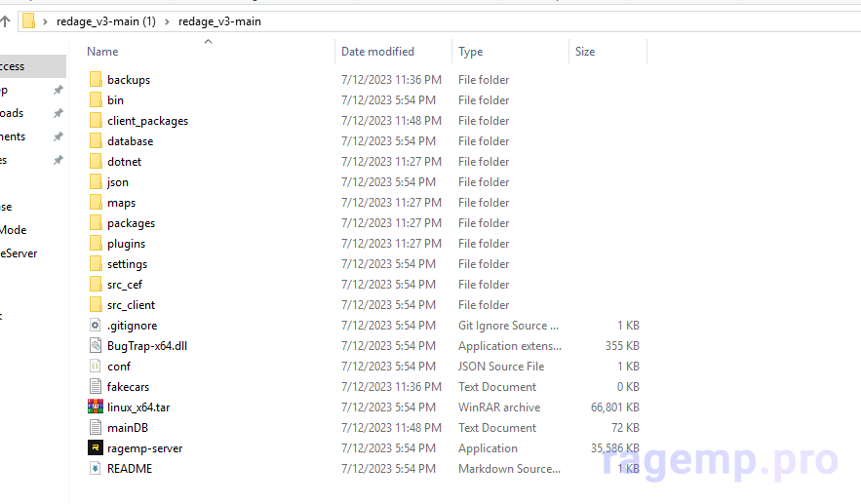
Task: Expand the breadcrumb chevron after redage_v3-main (1)
Action: [168, 21]
